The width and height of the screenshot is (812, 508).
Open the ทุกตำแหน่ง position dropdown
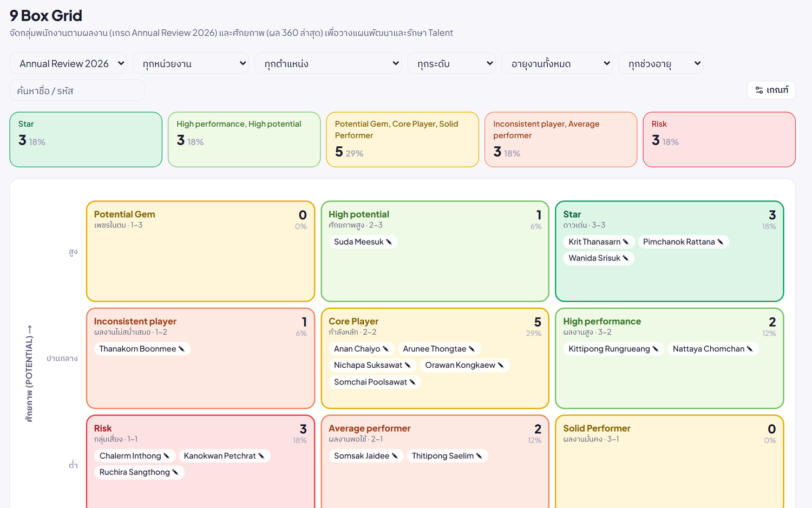[328, 63]
